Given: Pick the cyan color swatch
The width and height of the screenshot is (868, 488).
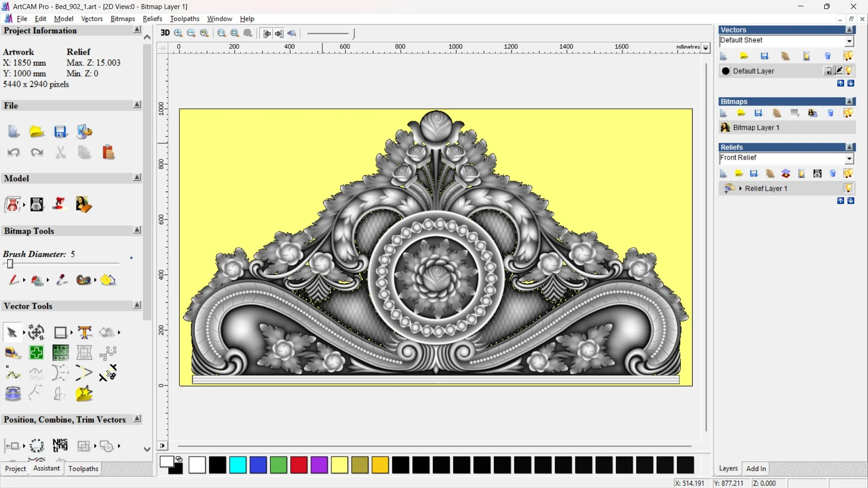Looking at the screenshot, I should click(238, 465).
